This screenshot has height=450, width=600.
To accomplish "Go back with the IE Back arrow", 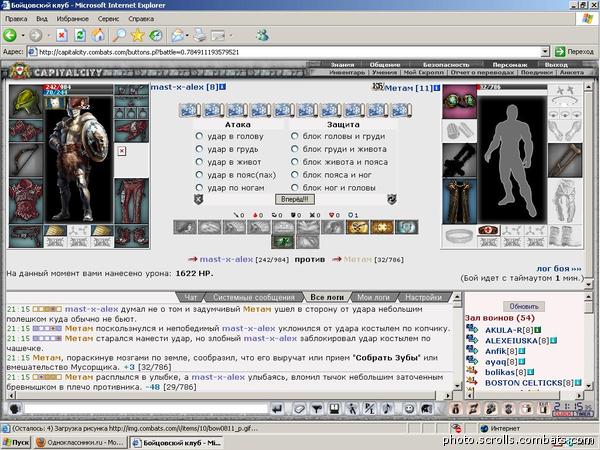I will [10, 36].
